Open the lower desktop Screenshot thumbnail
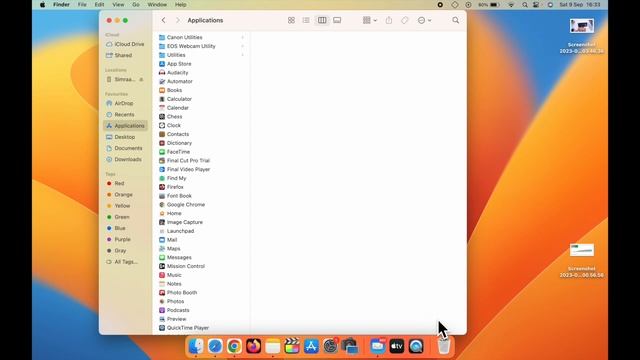Image resolution: width=640 pixels, height=360 pixels. [x=582, y=250]
